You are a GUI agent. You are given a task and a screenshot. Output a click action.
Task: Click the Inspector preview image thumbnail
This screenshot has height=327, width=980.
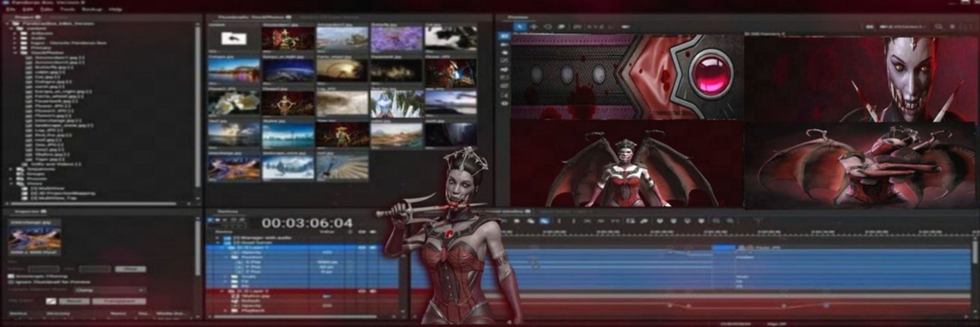pyautogui.click(x=34, y=238)
